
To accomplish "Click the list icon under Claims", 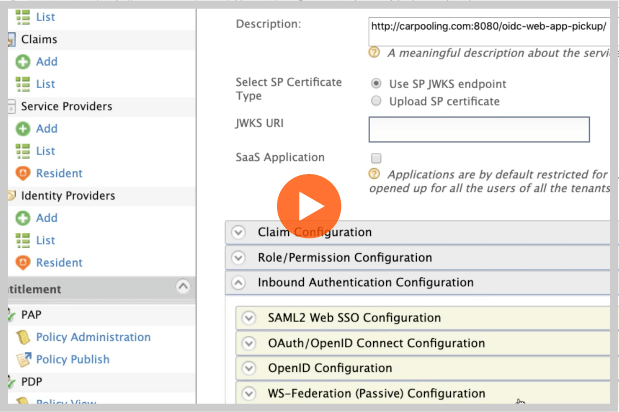I will pos(23,84).
